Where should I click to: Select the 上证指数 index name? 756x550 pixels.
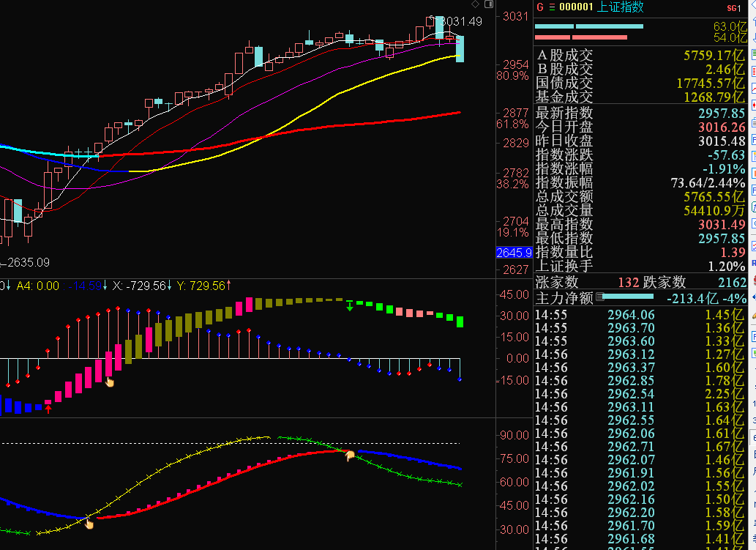point(620,7)
